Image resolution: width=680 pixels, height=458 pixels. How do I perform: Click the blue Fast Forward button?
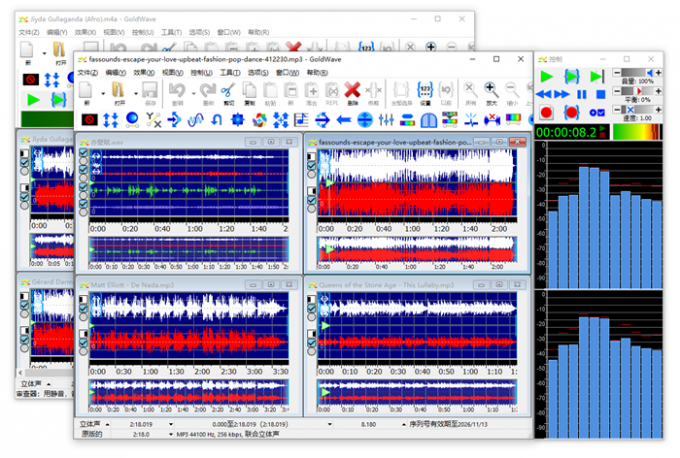tap(562, 94)
